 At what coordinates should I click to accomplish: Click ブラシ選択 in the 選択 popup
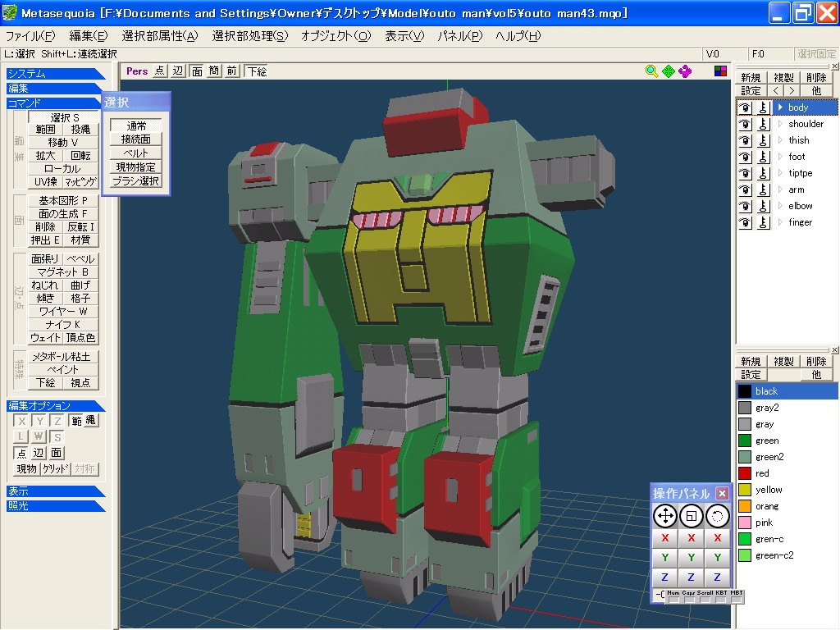[x=136, y=181]
